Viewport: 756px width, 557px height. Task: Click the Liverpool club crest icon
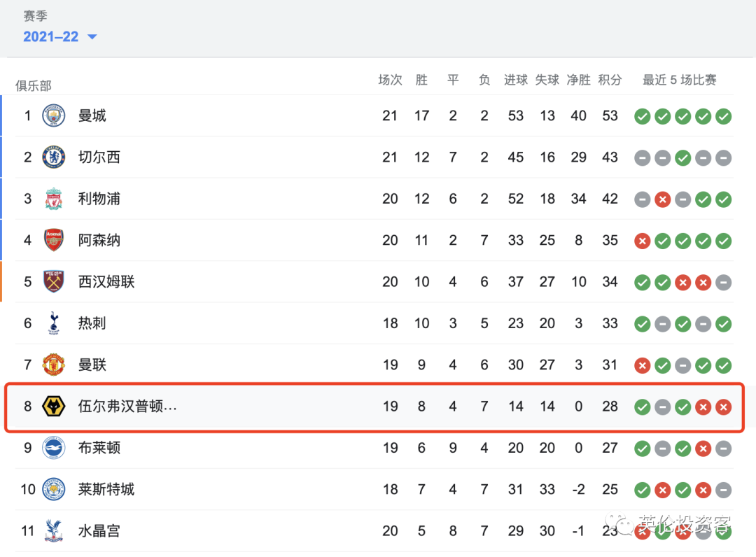pos(54,199)
